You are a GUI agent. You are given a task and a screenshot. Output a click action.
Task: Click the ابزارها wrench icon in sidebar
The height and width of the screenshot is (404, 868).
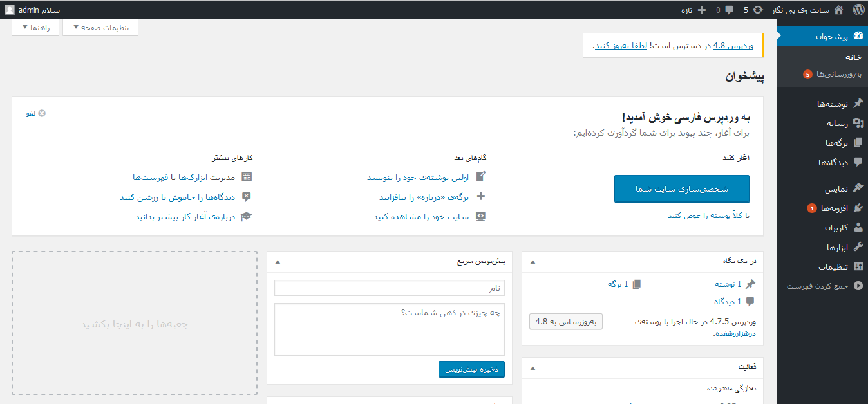[x=857, y=247]
